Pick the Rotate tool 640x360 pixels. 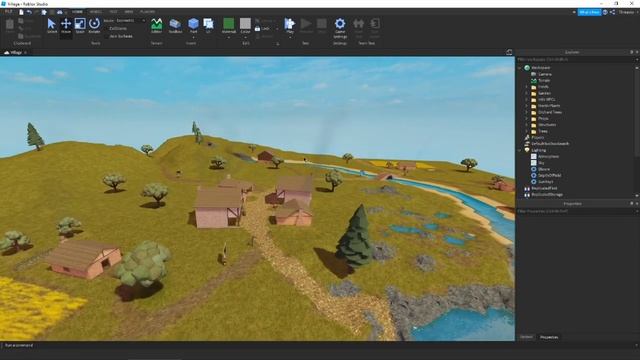tap(94, 24)
